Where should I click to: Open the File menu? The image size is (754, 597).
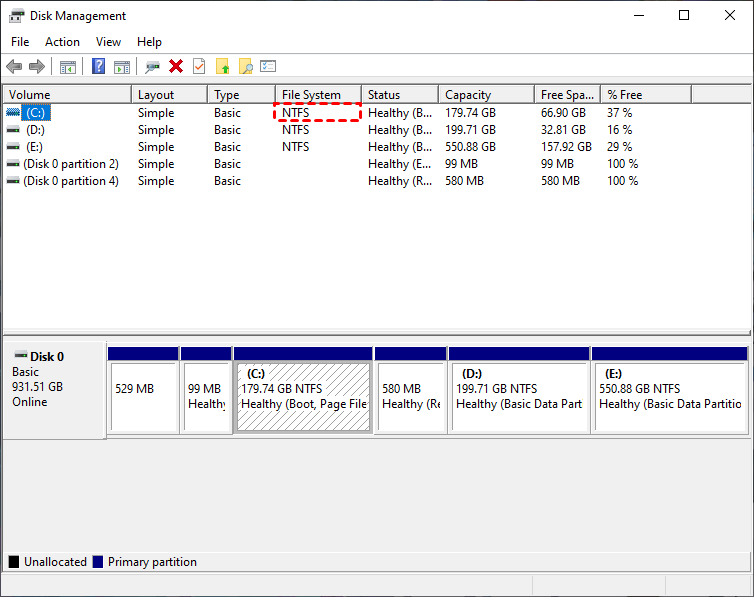[x=20, y=42]
